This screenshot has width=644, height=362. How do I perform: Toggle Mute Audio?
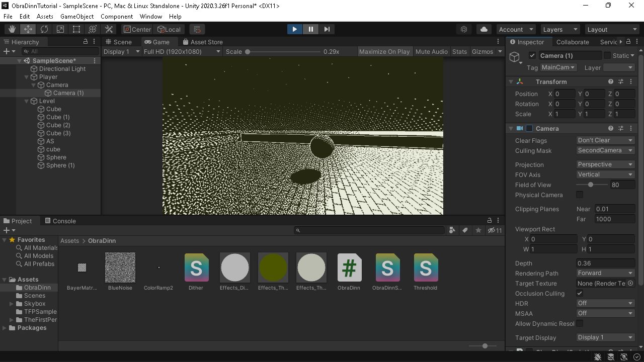[432, 51]
